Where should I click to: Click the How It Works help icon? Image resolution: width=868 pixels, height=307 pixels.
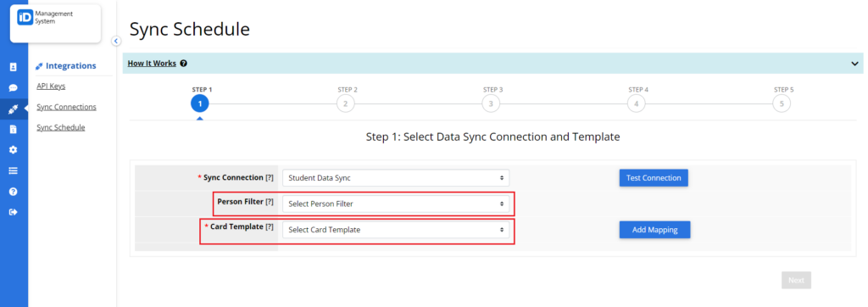183,64
